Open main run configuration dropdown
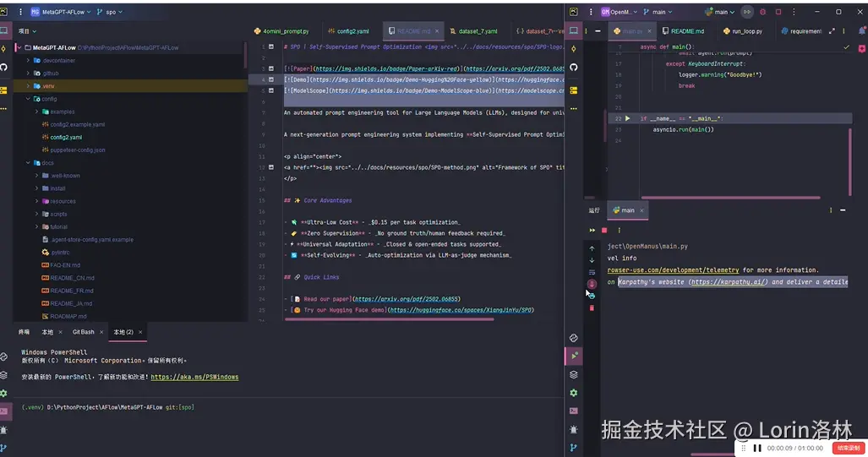The height and width of the screenshot is (457, 868). coord(719,12)
